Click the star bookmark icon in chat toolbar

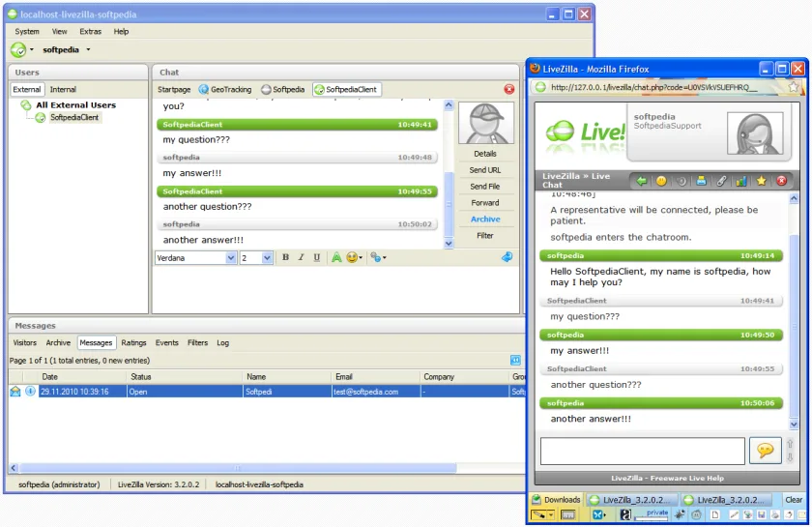point(762,181)
